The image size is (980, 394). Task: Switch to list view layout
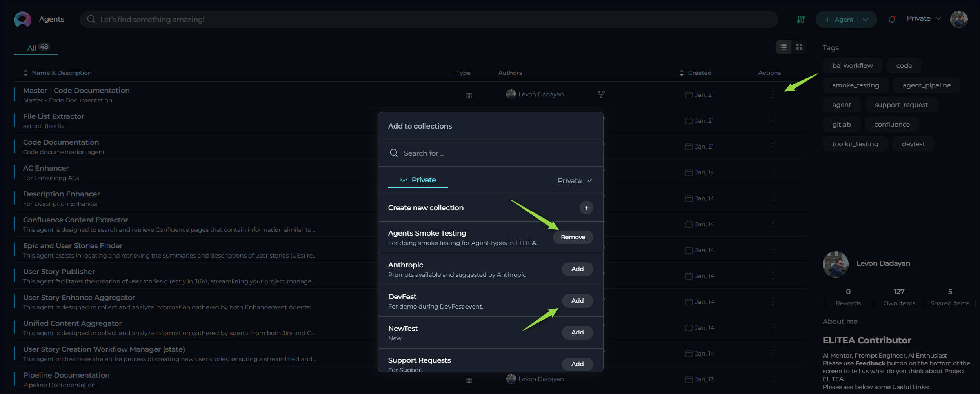784,47
